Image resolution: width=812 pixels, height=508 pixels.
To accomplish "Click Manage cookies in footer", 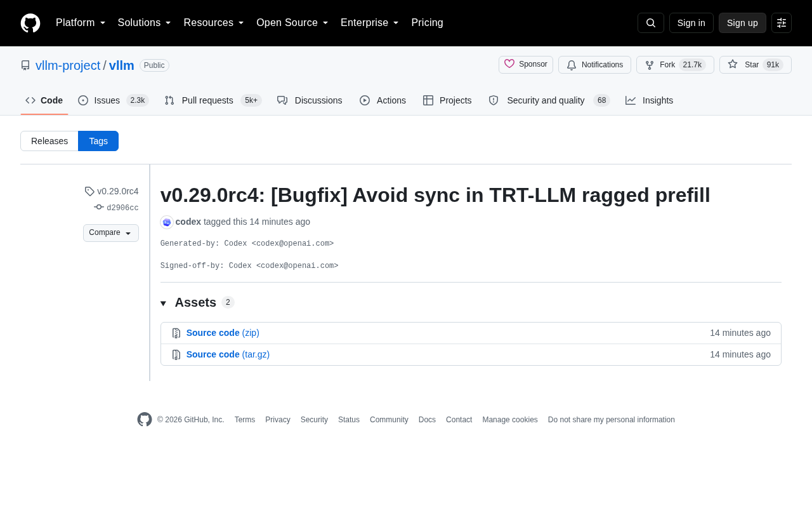I will 510,420.
